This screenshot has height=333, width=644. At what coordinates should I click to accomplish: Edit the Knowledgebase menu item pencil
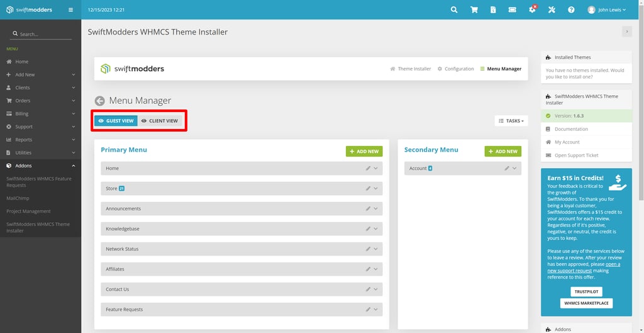(x=368, y=229)
